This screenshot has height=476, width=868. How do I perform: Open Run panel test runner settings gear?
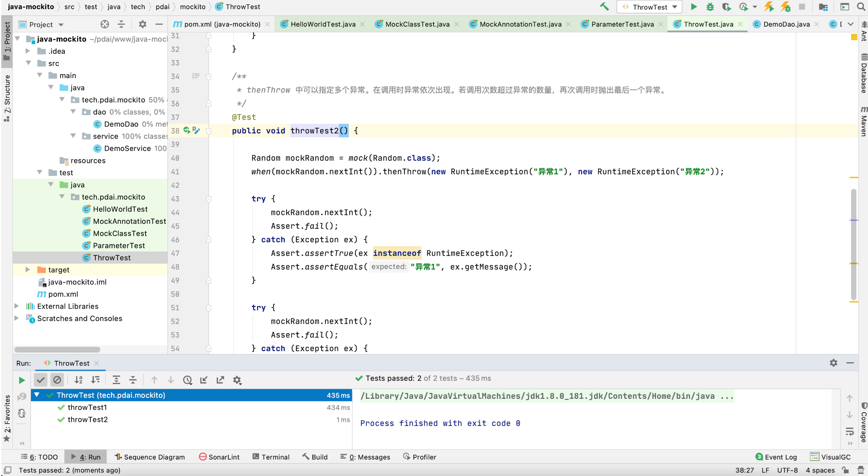(x=237, y=380)
